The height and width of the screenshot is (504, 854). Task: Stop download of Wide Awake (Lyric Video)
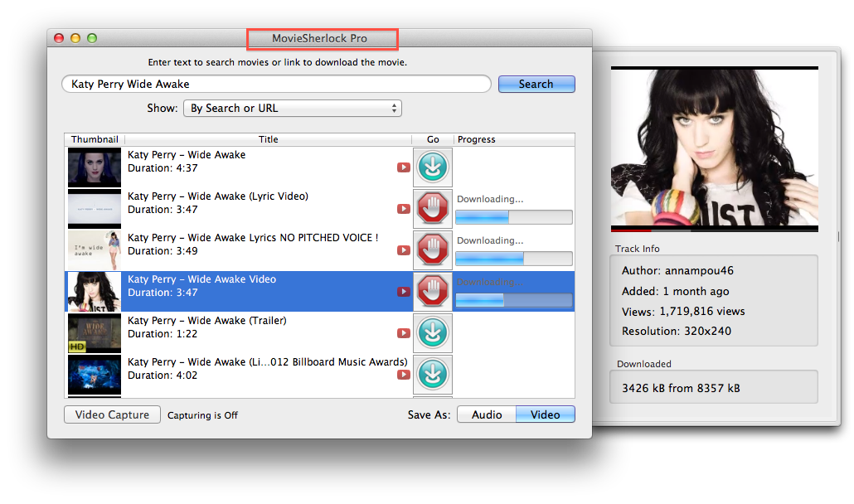click(x=433, y=208)
